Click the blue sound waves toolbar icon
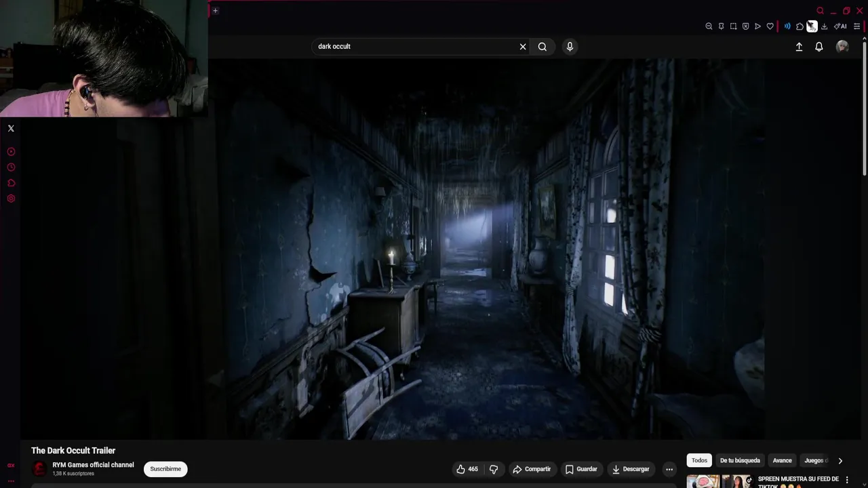The width and height of the screenshot is (868, 488). pyautogui.click(x=787, y=26)
